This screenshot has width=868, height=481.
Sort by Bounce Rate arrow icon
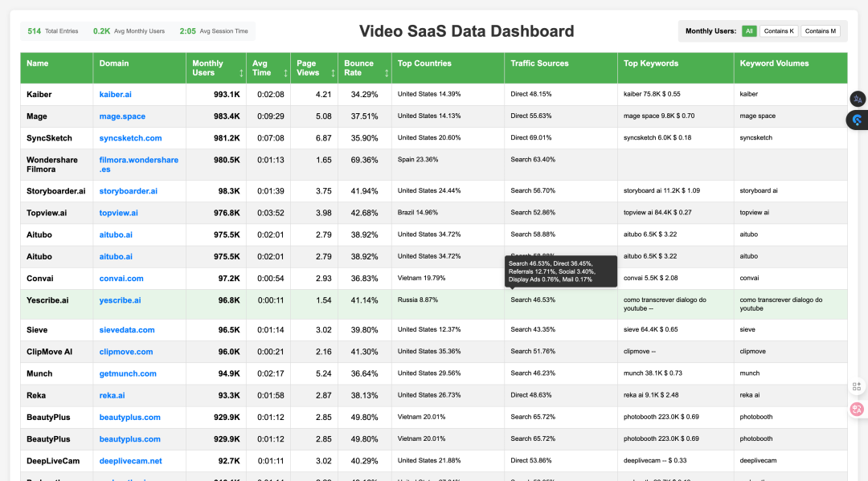[387, 73]
